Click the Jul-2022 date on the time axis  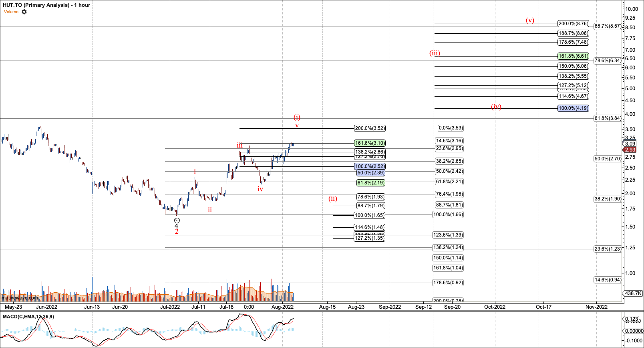pyautogui.click(x=170, y=307)
